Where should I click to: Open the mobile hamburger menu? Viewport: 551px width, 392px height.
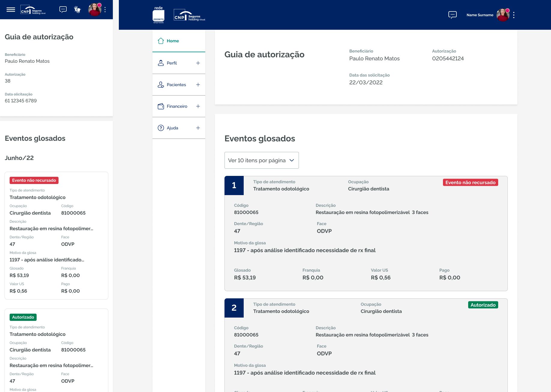pos(11,10)
